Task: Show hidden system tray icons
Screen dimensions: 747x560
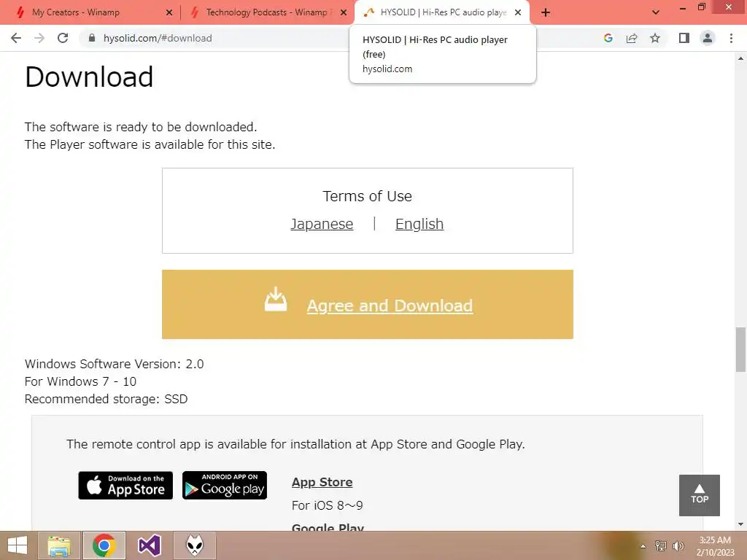Action: [643, 546]
